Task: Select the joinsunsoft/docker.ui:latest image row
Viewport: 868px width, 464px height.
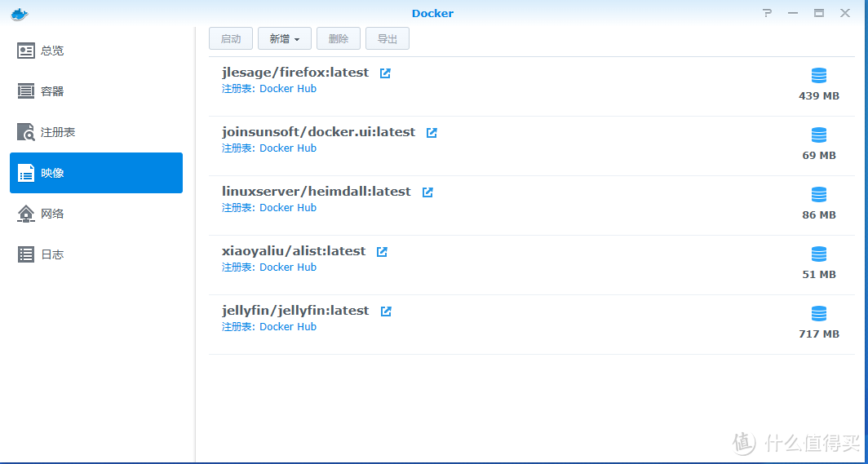Action: coord(531,146)
